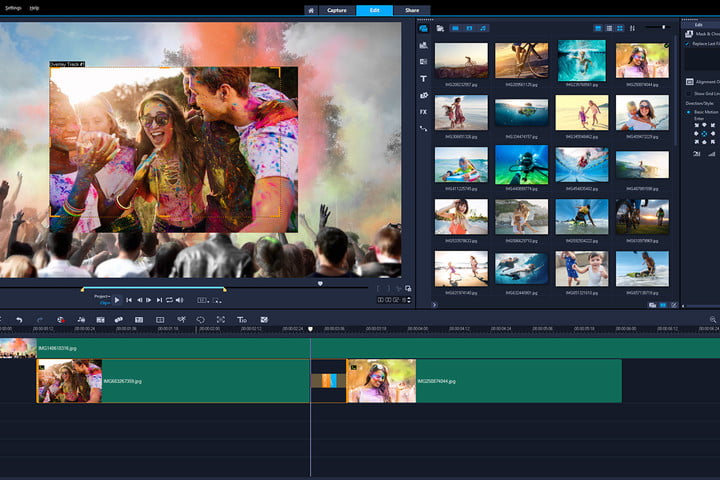Screen dimensions: 720x480
Task: Open the Title (T) library
Action: click(423, 79)
